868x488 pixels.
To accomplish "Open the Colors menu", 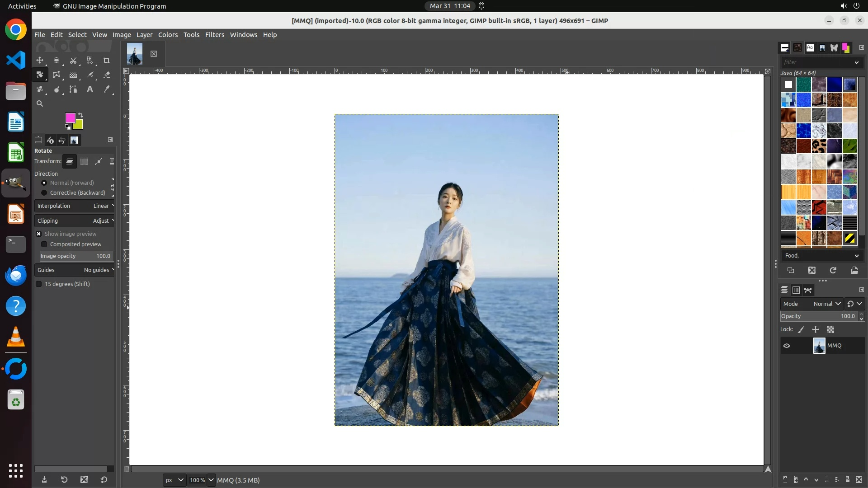I will coord(168,35).
